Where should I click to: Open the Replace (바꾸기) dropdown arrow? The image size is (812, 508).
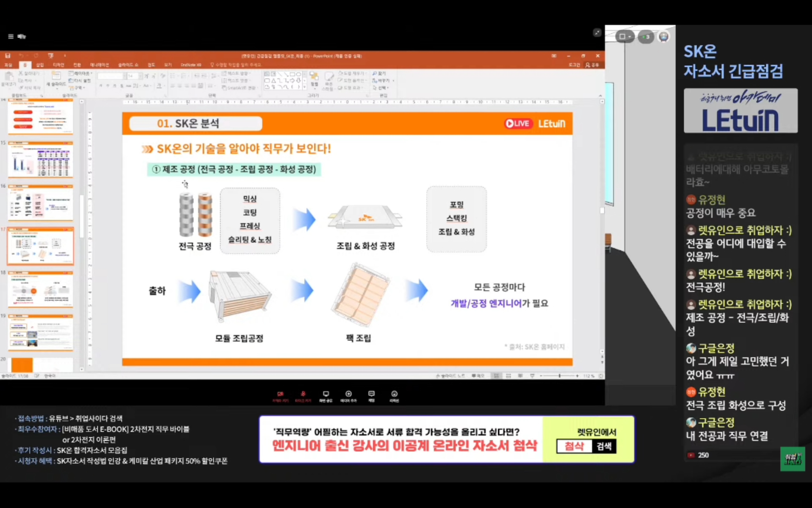click(394, 81)
